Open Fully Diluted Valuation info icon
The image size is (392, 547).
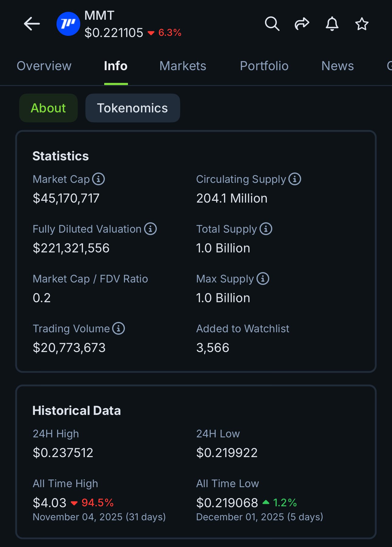[x=150, y=229]
